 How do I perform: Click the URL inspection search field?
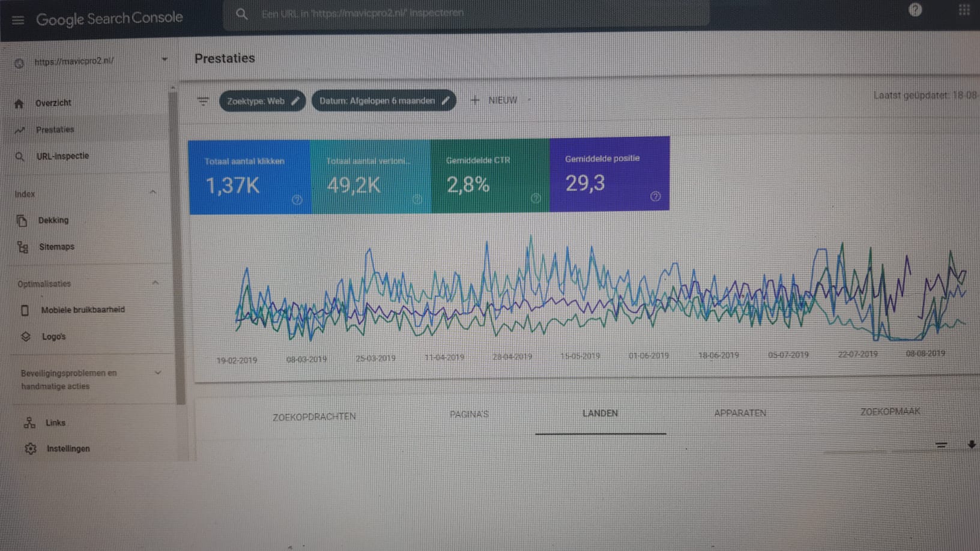466,13
